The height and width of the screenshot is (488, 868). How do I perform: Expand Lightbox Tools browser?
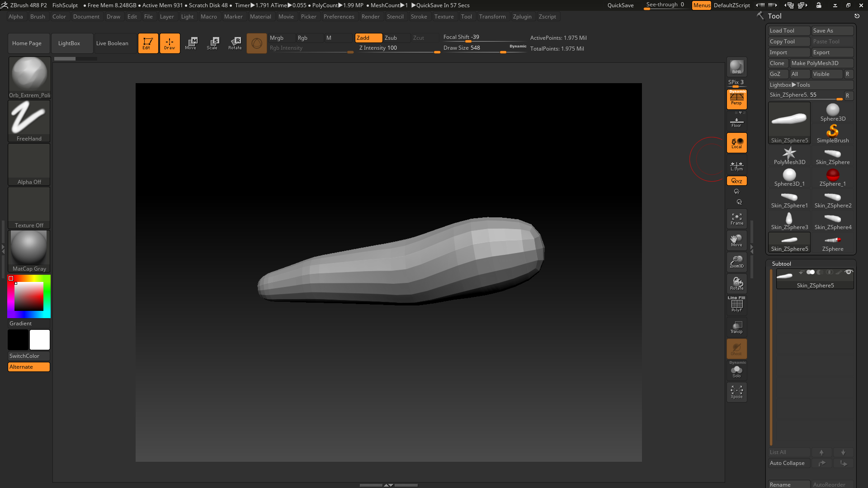point(811,85)
